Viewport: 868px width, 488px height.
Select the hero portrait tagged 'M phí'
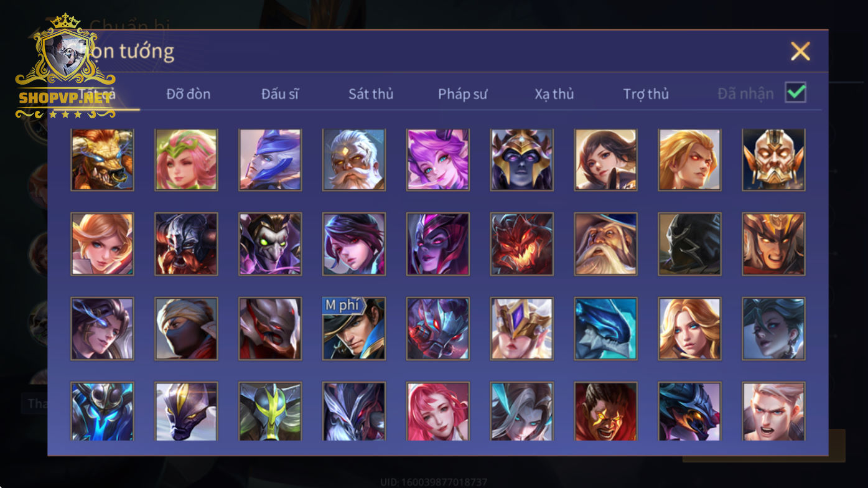point(354,328)
